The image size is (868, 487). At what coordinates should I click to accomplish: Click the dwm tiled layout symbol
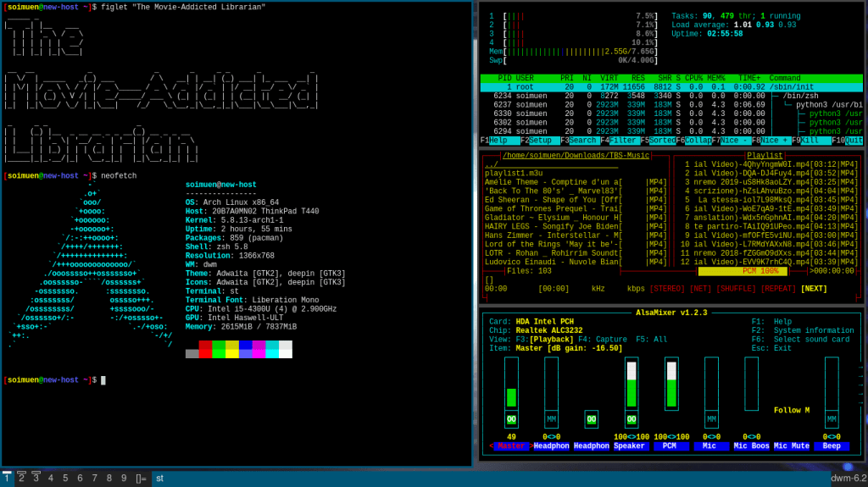(x=142, y=478)
